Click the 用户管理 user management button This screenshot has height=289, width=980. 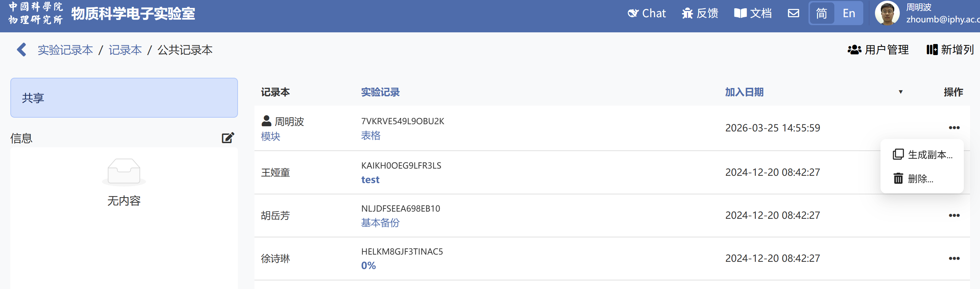point(878,50)
